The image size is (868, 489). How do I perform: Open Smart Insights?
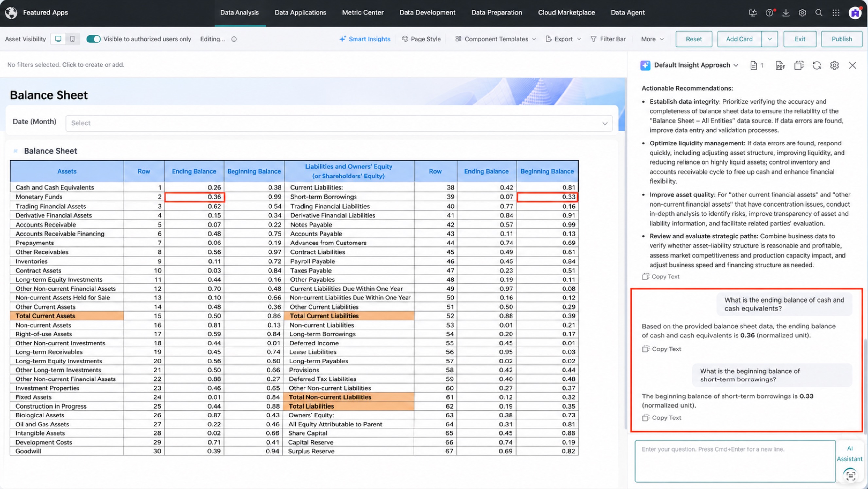click(x=365, y=39)
